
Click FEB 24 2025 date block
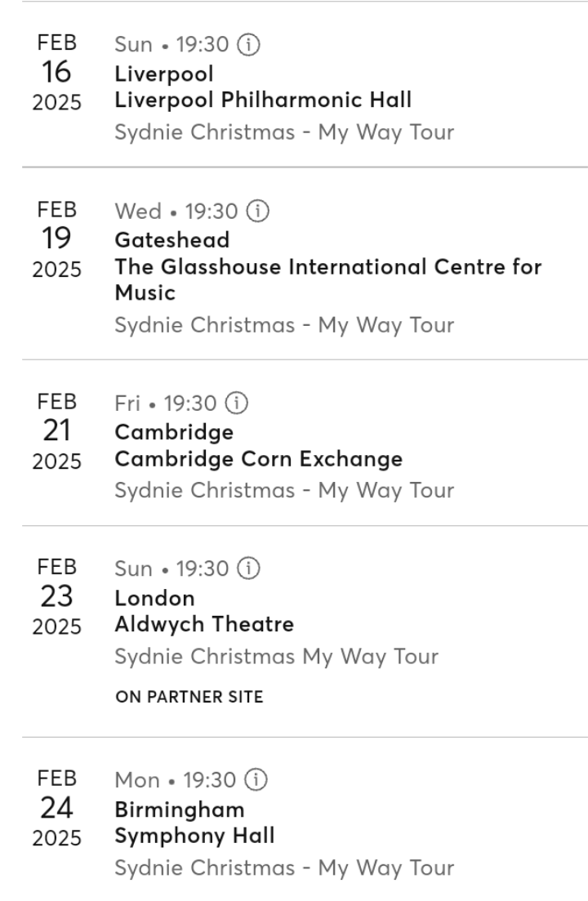(x=57, y=809)
